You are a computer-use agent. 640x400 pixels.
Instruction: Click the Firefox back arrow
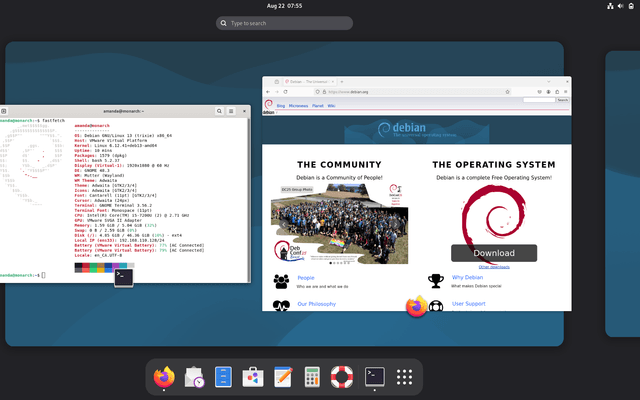tap(268, 92)
